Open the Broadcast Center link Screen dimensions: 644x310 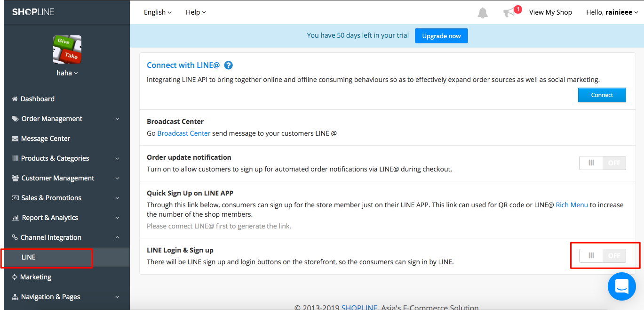184,133
